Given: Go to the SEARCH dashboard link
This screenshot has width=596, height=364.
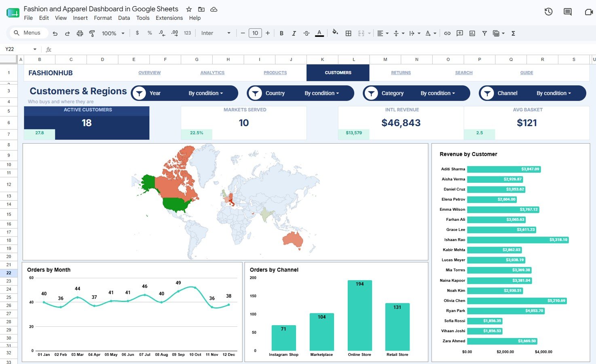Looking at the screenshot, I should [x=464, y=73].
